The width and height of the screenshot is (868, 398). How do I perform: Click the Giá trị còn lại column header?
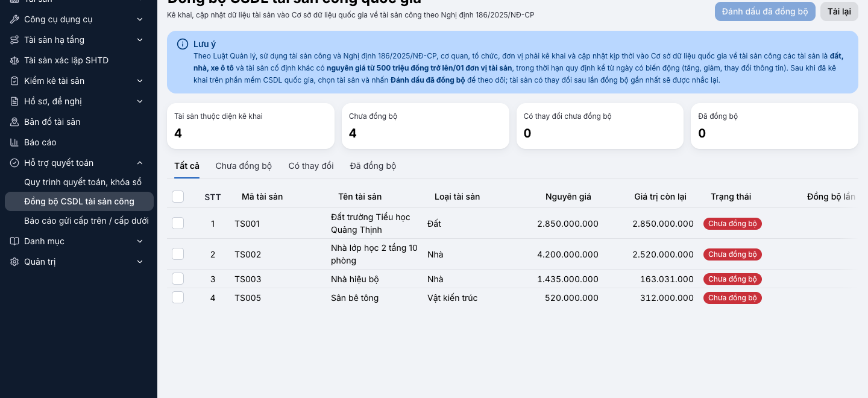point(660,197)
